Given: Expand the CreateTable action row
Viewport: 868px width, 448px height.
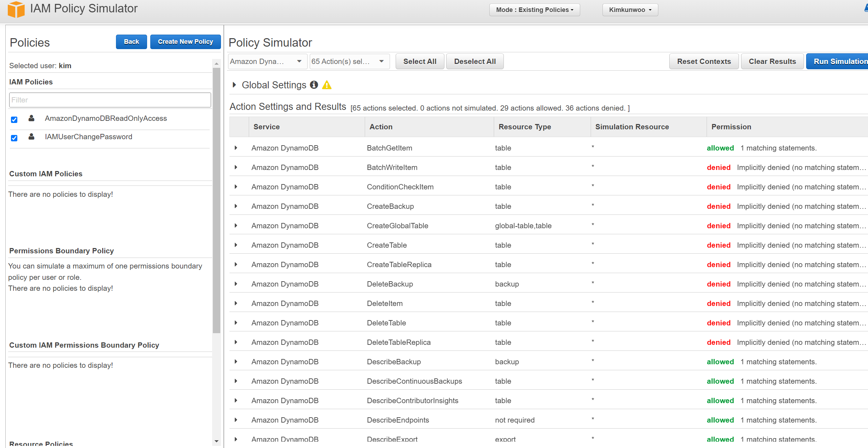Looking at the screenshot, I should pos(236,245).
